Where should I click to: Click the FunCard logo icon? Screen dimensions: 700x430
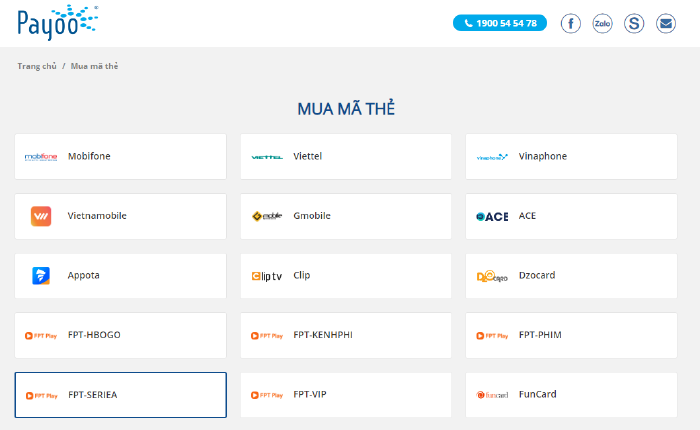[492, 395]
